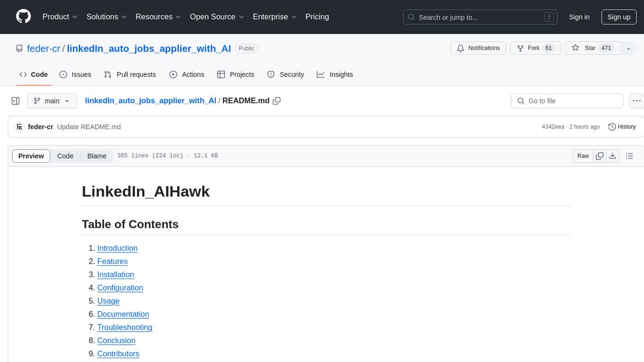View the file History
The width and height of the screenshot is (644, 362).
(x=622, y=127)
